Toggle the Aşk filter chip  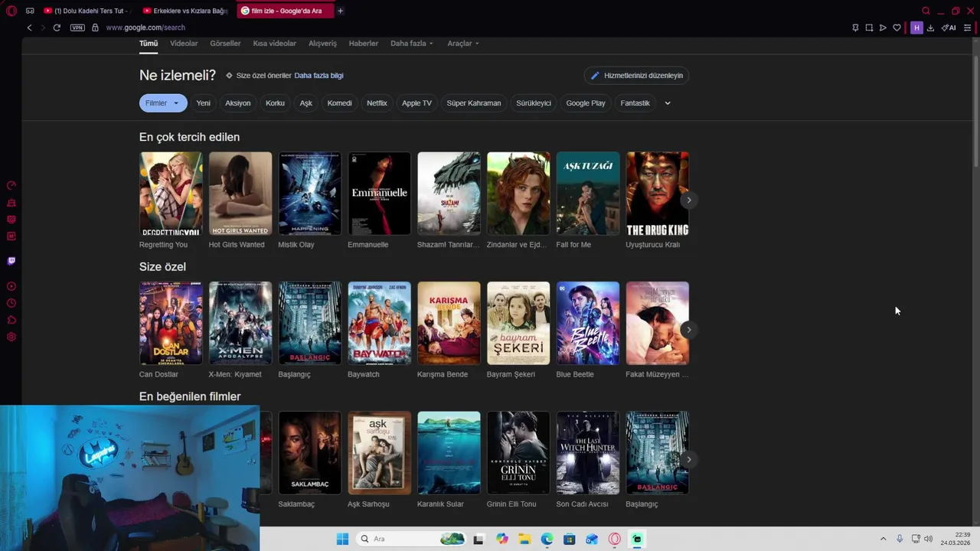click(x=306, y=103)
